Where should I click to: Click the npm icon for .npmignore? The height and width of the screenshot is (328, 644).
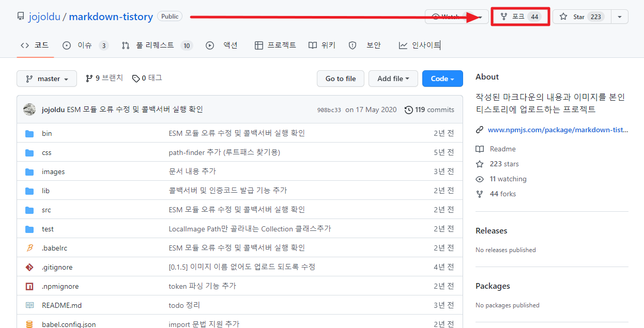click(x=29, y=286)
